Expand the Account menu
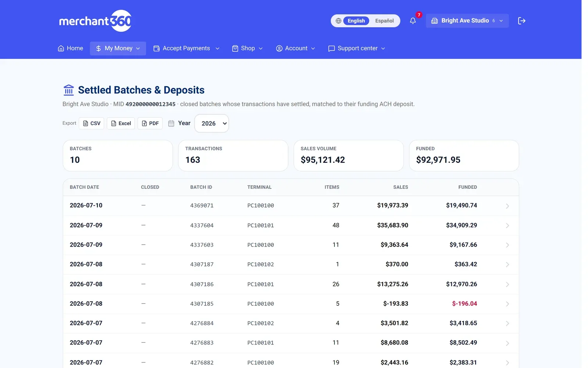Viewport: 588px width, 368px height. (x=295, y=48)
